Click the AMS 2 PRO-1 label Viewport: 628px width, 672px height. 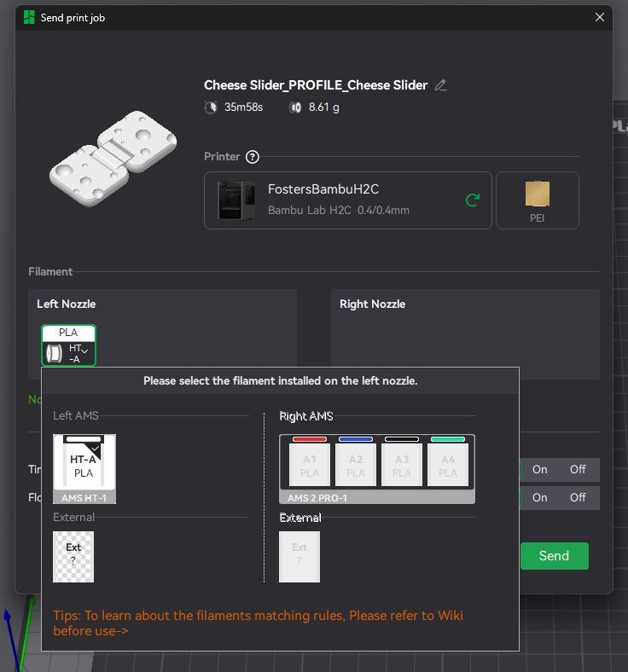(317, 498)
